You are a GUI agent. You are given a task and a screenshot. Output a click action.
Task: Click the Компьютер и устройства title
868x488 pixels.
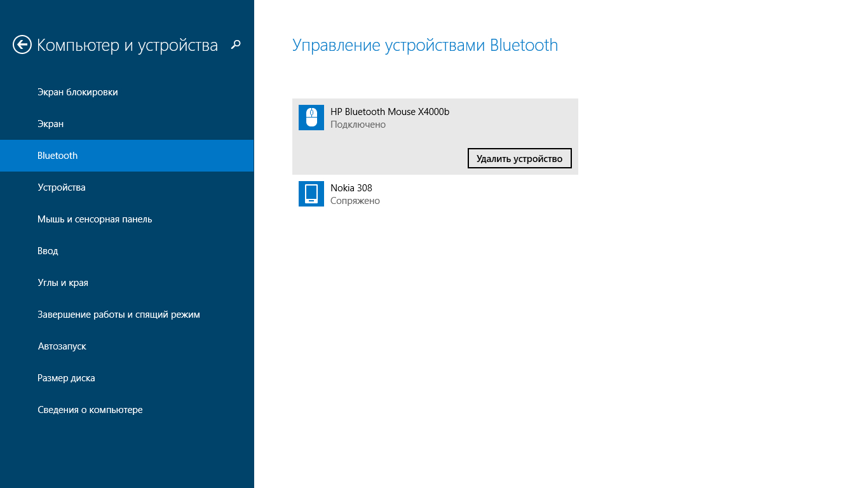(x=127, y=45)
